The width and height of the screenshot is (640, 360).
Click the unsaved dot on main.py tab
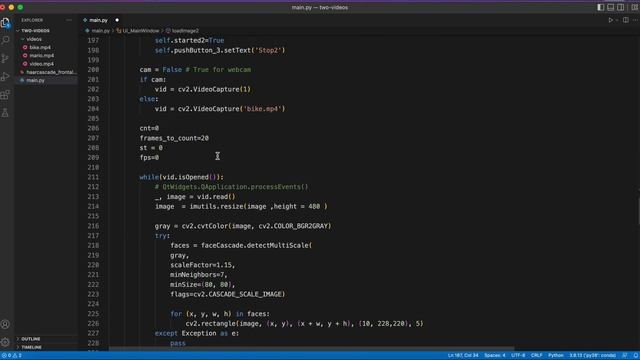[117, 20]
